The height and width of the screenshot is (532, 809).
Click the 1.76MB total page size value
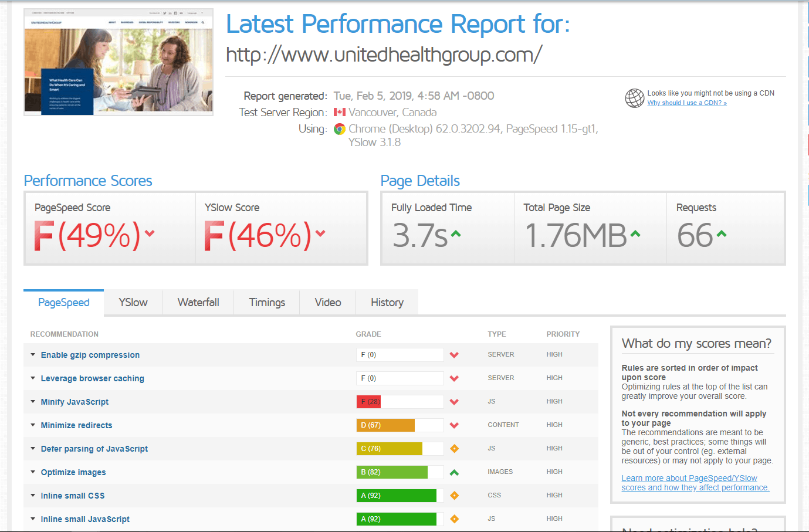576,236
